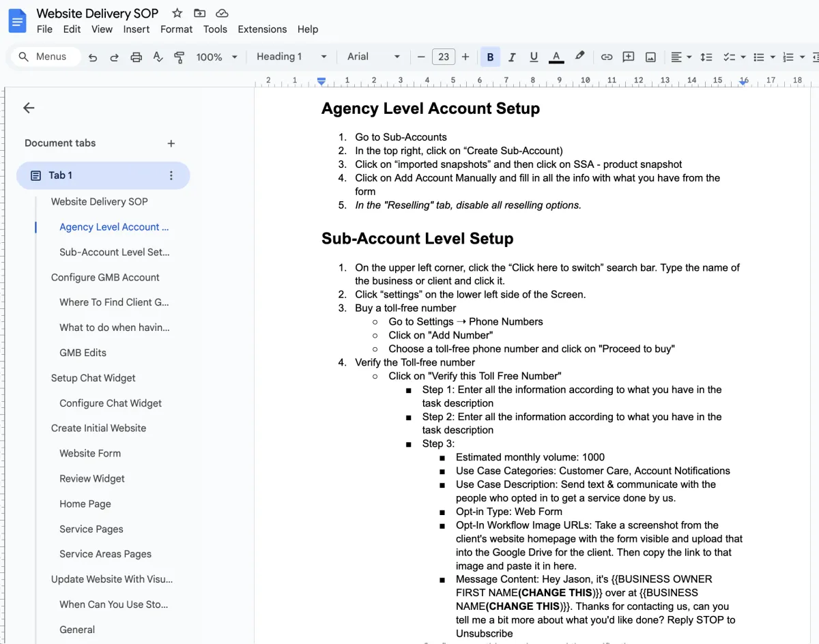The width and height of the screenshot is (819, 644).
Task: Jump to Agency Level Account outline heading
Action: [x=114, y=227]
